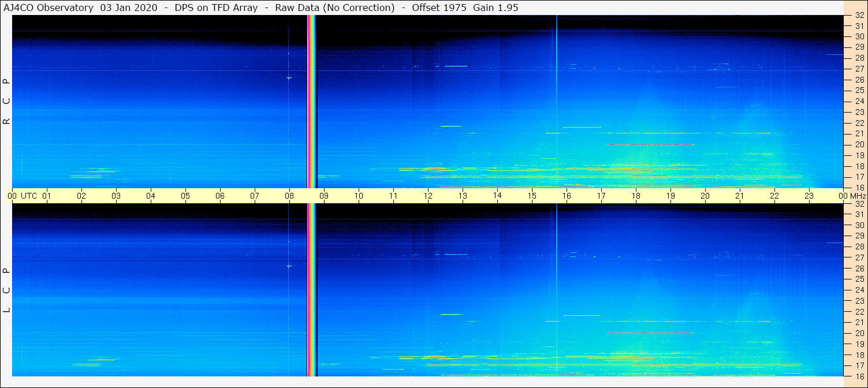Click hour 04 on the UTC time axis

coord(151,196)
